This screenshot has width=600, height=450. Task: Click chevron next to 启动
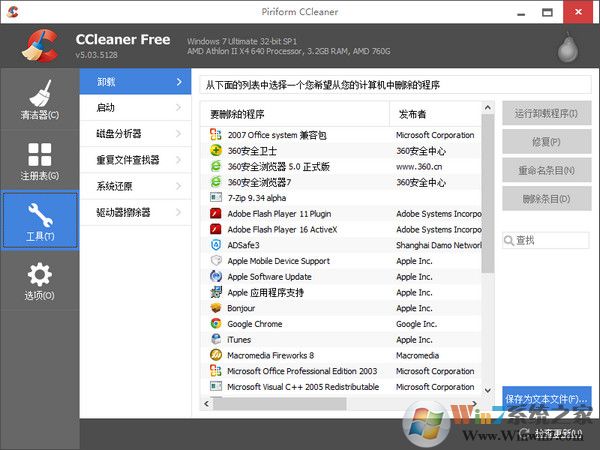[x=178, y=108]
